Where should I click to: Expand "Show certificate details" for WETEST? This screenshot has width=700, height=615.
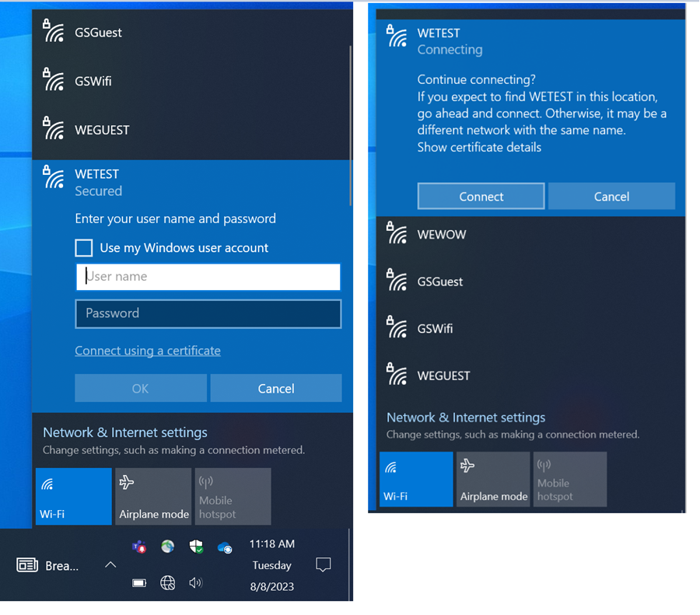click(x=479, y=147)
